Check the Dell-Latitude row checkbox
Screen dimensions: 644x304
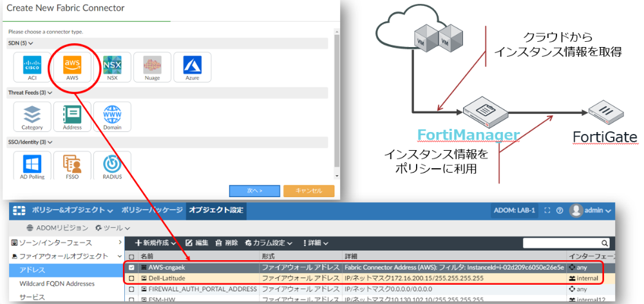coord(132,278)
